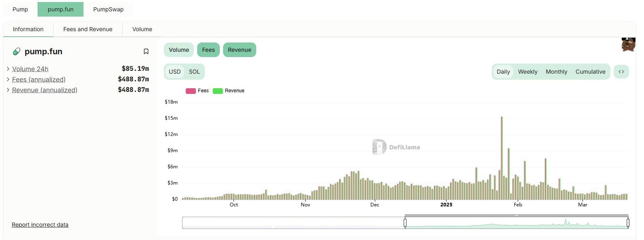Image resolution: width=644 pixels, height=240 pixels.
Task: Click the 2025 axis label
Action: [446, 205]
